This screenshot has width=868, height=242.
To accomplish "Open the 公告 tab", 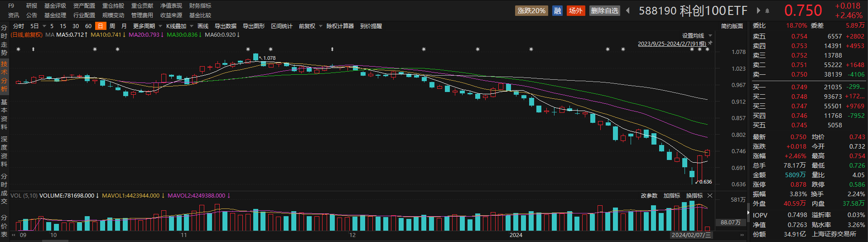I will coord(32,15).
